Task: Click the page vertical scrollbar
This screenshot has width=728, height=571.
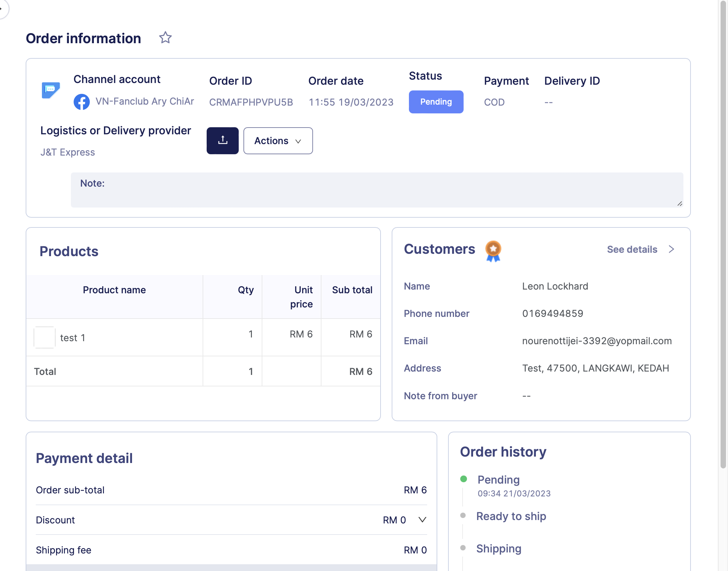Action: [723, 236]
